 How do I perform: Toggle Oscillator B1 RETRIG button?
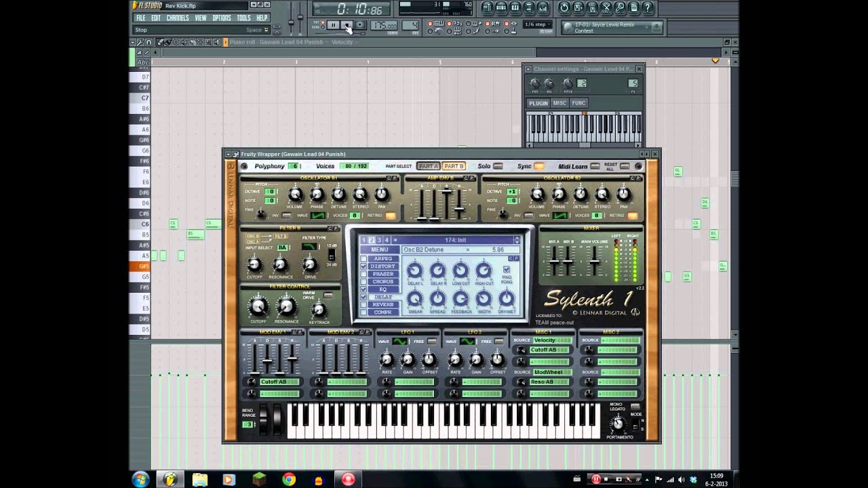coord(391,216)
